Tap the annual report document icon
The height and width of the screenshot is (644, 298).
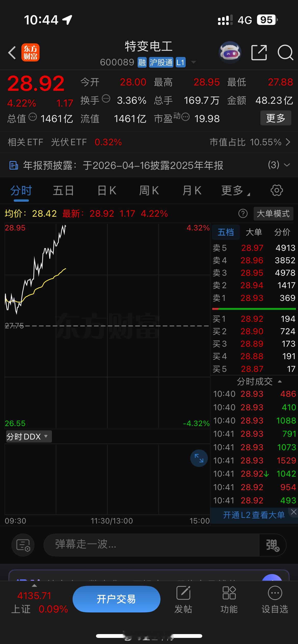click(13, 165)
